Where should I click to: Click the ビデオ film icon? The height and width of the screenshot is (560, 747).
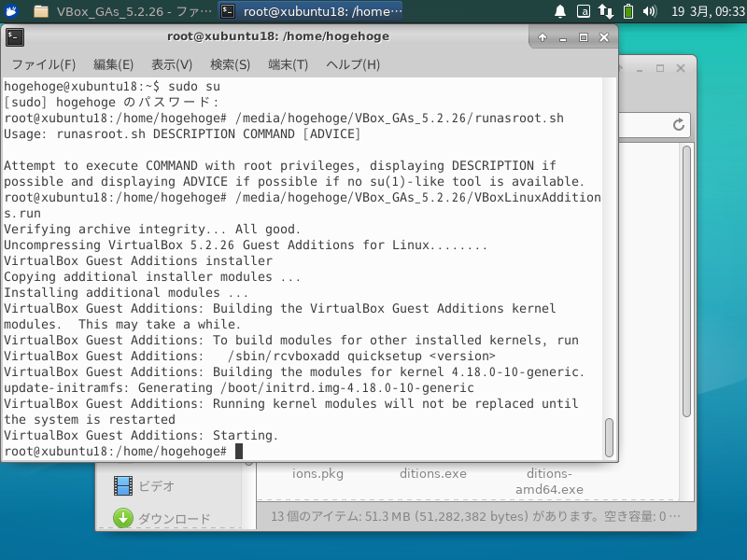[x=123, y=486]
